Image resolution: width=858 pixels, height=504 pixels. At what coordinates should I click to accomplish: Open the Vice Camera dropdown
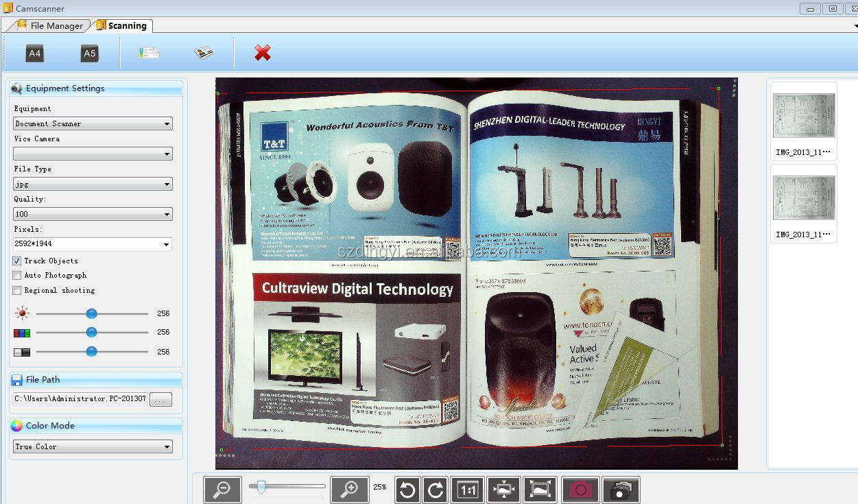coord(93,154)
